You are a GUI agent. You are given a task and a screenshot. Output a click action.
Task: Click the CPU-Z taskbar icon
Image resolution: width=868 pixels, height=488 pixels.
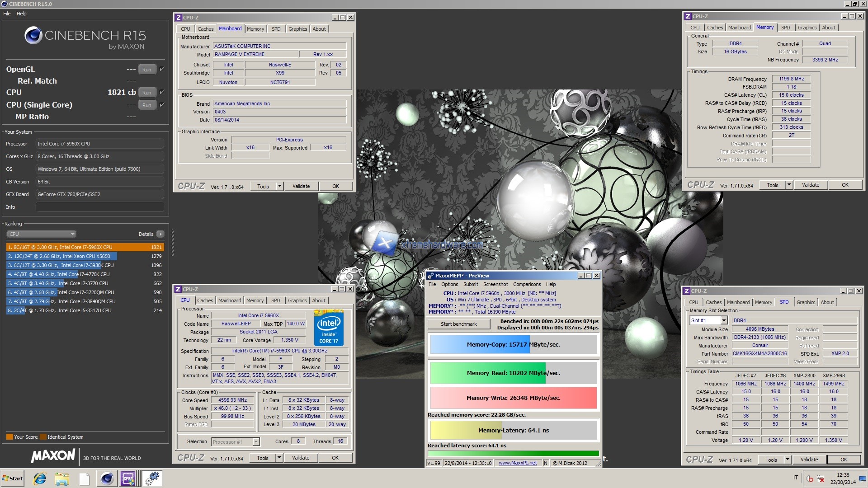point(128,479)
